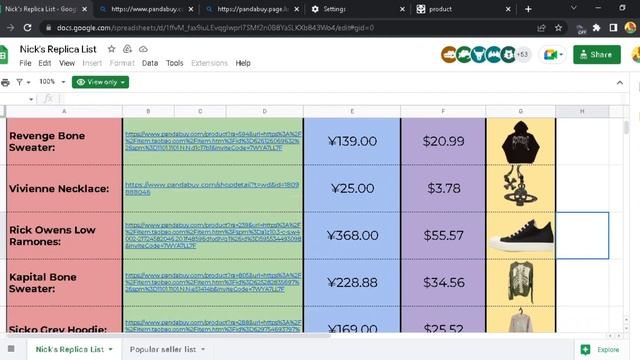Click the extension icon labeled OFF
This screenshot has height=360, width=640.
580,29
